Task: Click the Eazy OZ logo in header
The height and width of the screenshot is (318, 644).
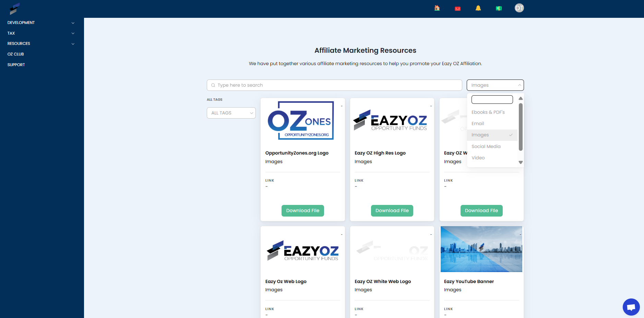Action: click(14, 9)
